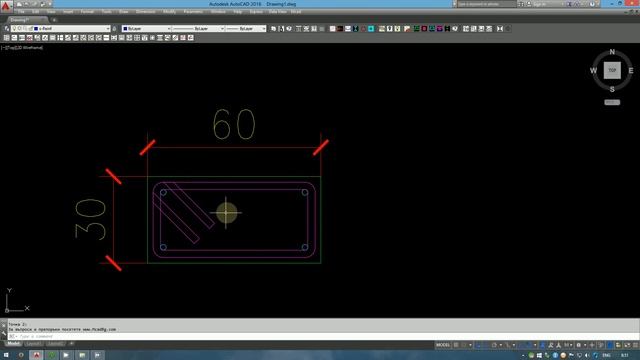
Task: Expand the ByLayer lineweight dropdown
Action: pyautogui.click(x=264, y=29)
